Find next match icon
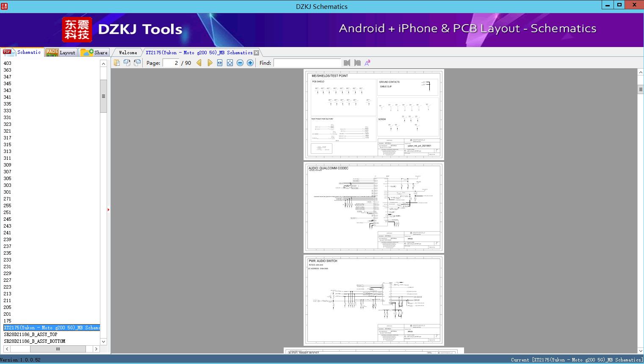The height and width of the screenshot is (364, 644). pos(357,63)
